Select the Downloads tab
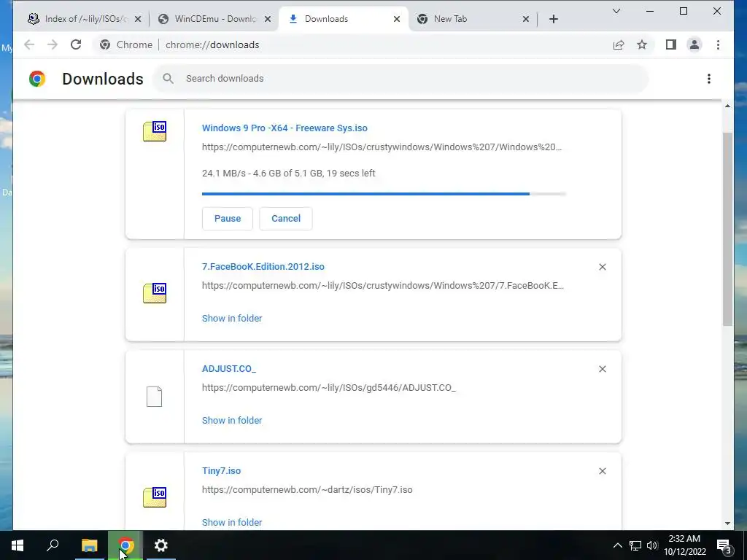Screen dimensions: 747x560 click(343, 19)
